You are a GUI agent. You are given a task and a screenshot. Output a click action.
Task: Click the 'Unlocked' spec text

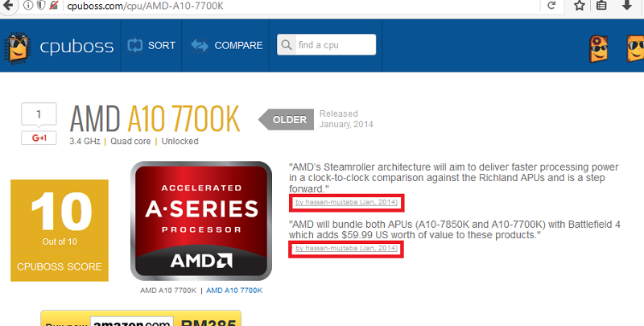coord(180,141)
